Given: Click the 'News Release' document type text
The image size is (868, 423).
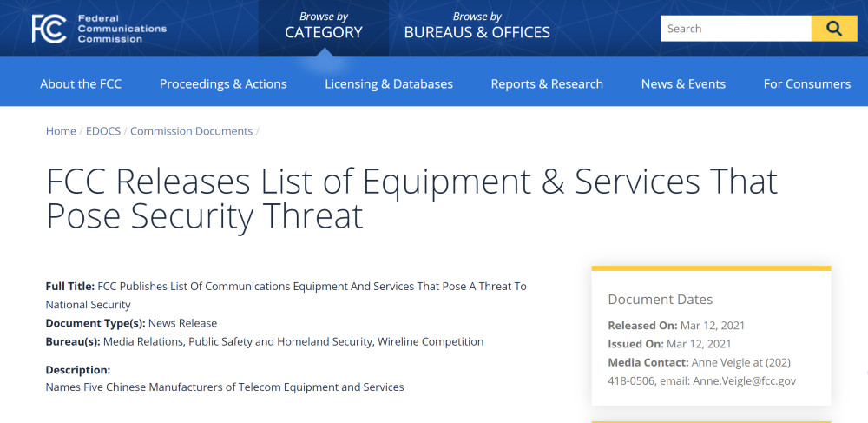Looking at the screenshot, I should [x=182, y=323].
